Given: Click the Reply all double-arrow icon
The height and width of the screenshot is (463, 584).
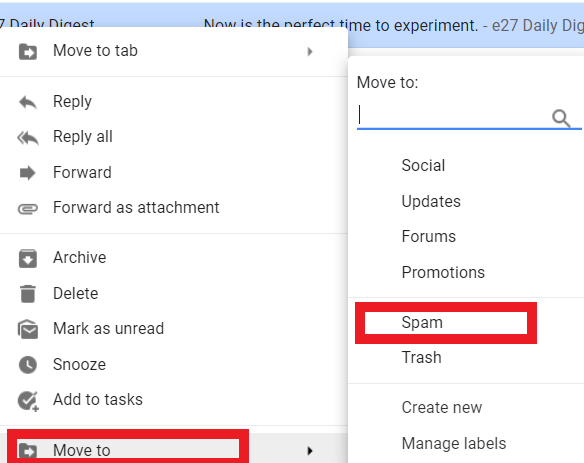Looking at the screenshot, I should (x=28, y=138).
